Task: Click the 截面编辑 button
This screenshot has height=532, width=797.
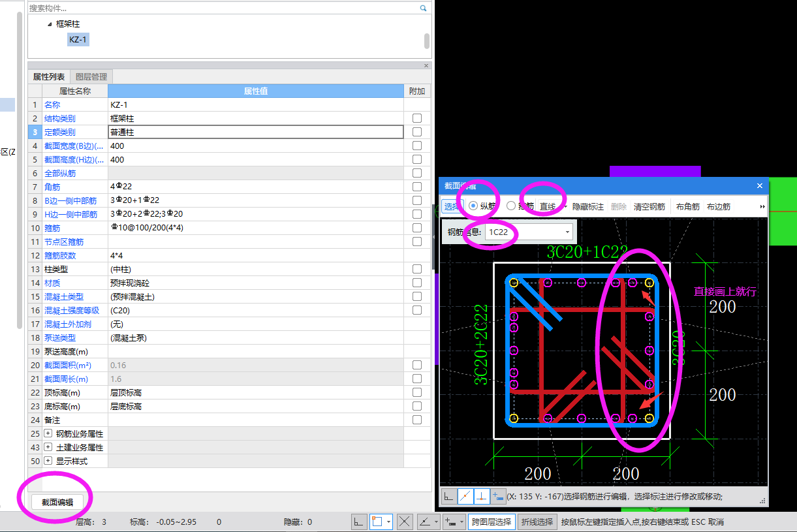Action: click(x=58, y=502)
